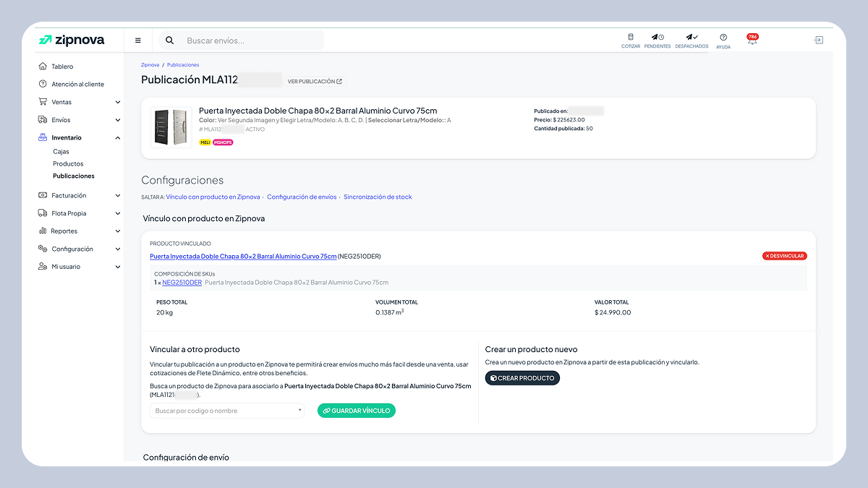Jump to 'Configuración de envíos' link

pyautogui.click(x=302, y=197)
